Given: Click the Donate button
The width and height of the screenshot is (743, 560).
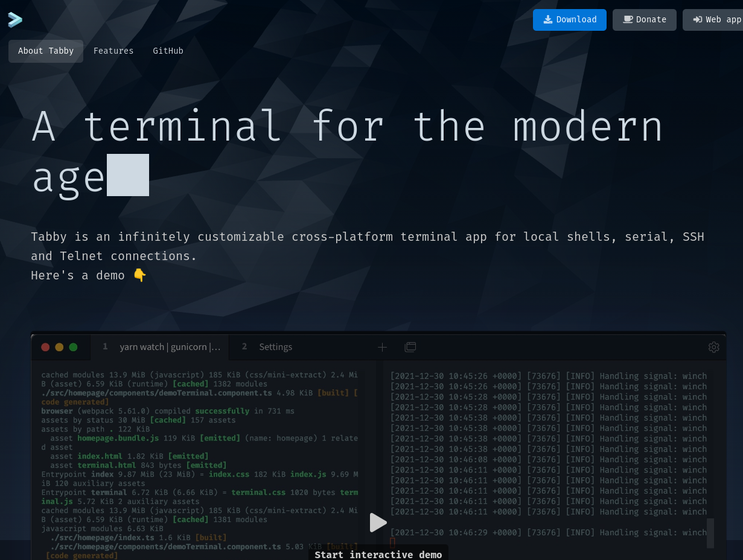Looking at the screenshot, I should (645, 19).
